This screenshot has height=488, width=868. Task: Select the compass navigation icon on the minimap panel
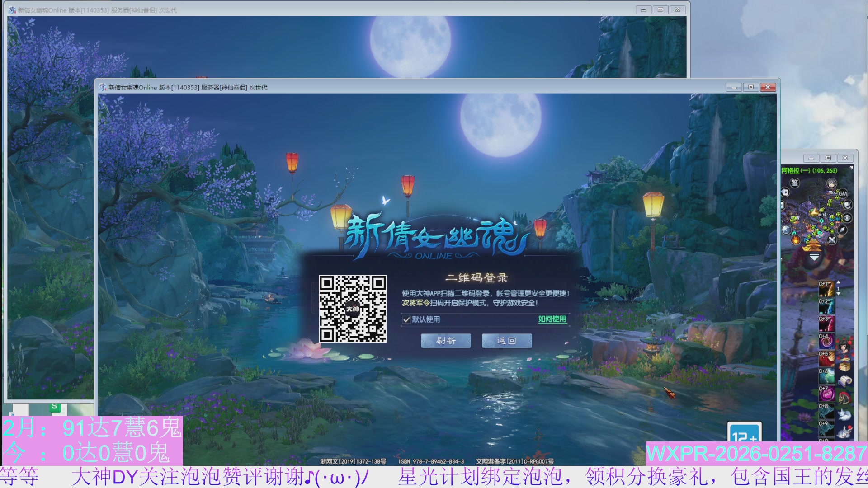pos(841,230)
